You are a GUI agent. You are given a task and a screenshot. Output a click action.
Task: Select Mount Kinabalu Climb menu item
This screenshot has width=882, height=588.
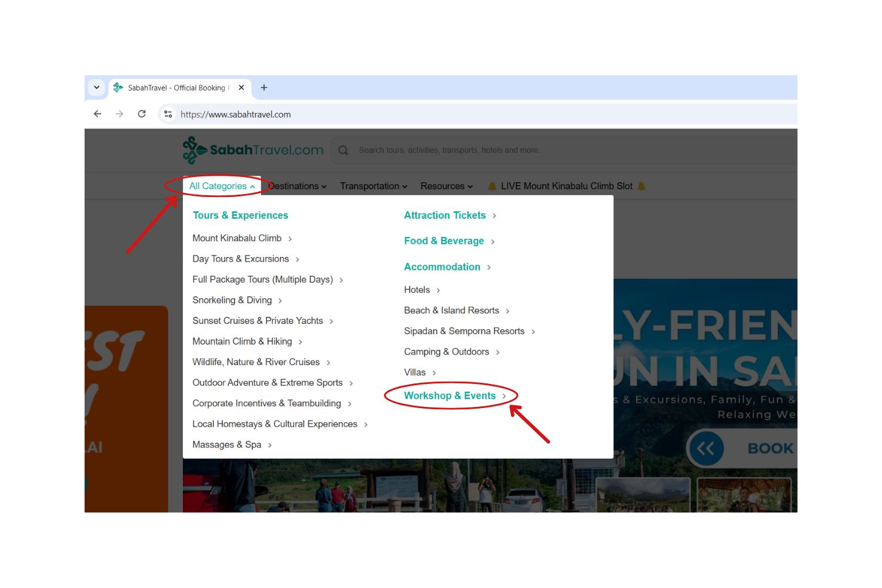237,238
